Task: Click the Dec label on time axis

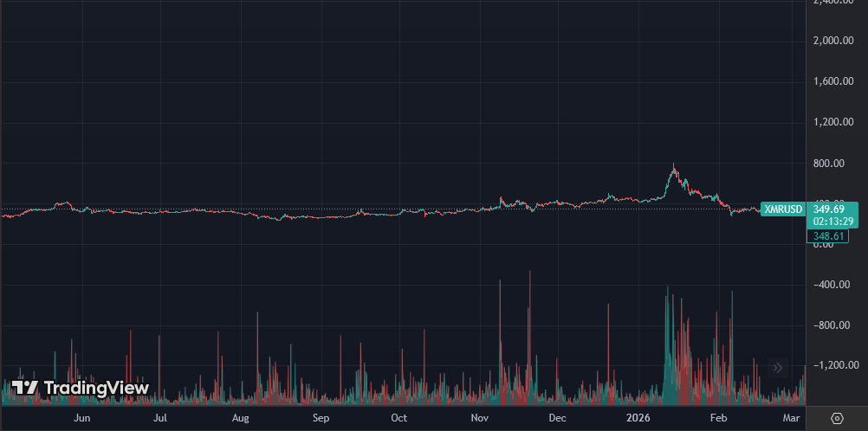Action: [558, 418]
